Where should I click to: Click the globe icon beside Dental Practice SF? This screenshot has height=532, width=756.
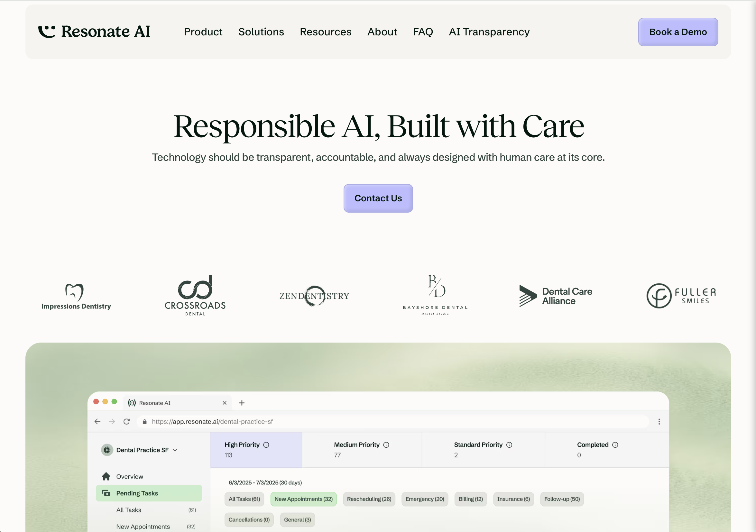pyautogui.click(x=107, y=450)
